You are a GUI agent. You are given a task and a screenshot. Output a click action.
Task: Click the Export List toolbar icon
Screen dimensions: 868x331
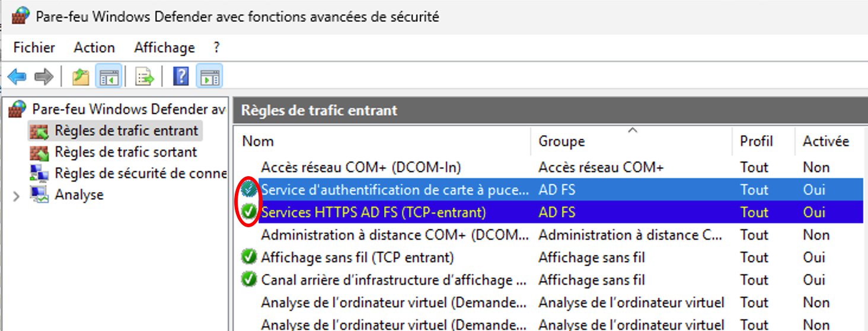(x=145, y=77)
